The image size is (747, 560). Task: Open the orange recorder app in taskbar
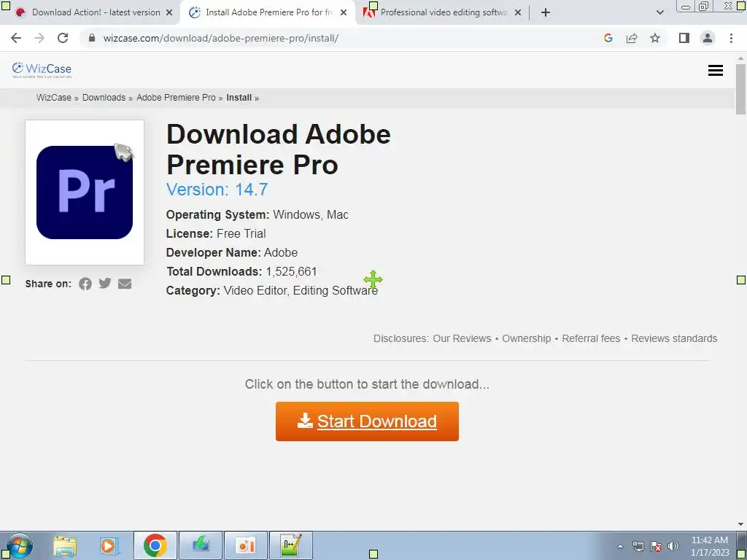tap(246, 545)
